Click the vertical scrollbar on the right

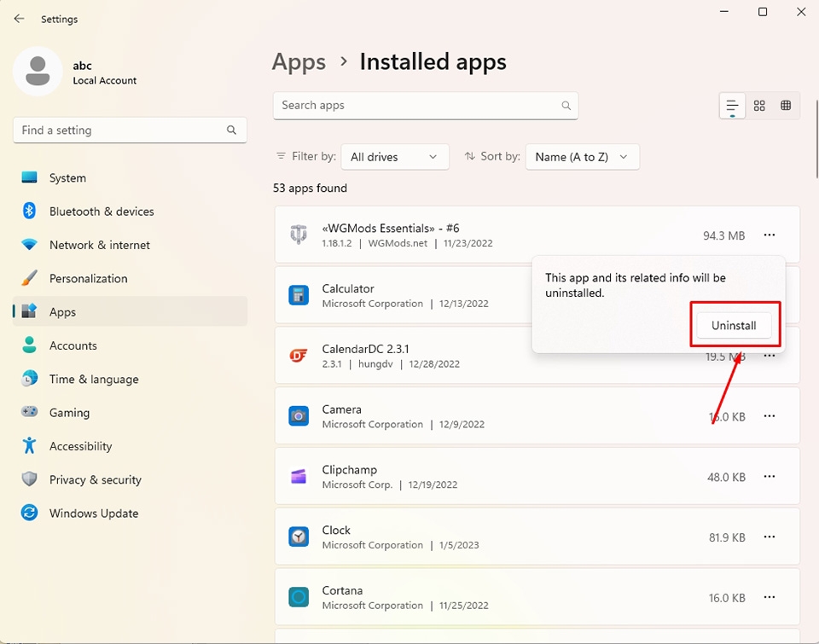pos(816,139)
